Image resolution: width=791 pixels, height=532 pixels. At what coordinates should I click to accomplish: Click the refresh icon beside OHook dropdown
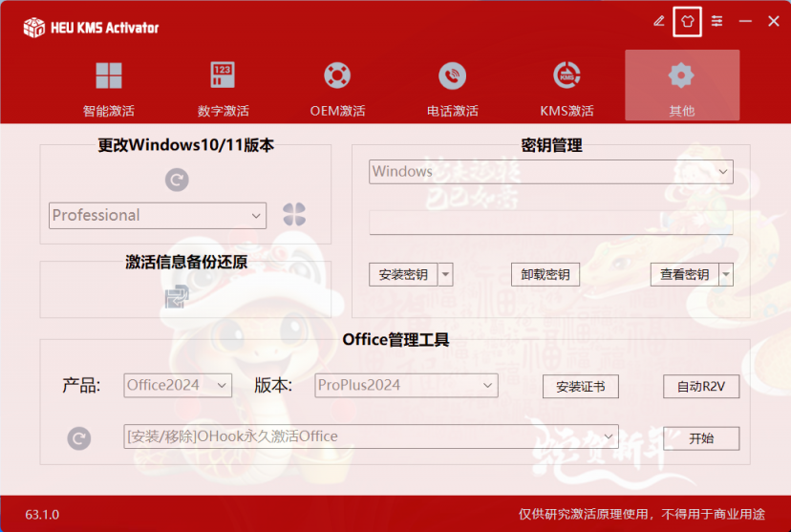(79, 438)
